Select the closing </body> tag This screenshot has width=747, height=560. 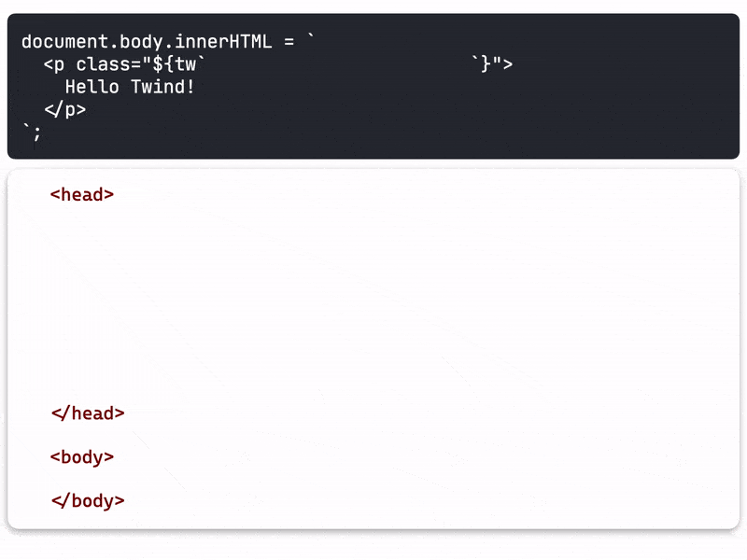pos(88,500)
